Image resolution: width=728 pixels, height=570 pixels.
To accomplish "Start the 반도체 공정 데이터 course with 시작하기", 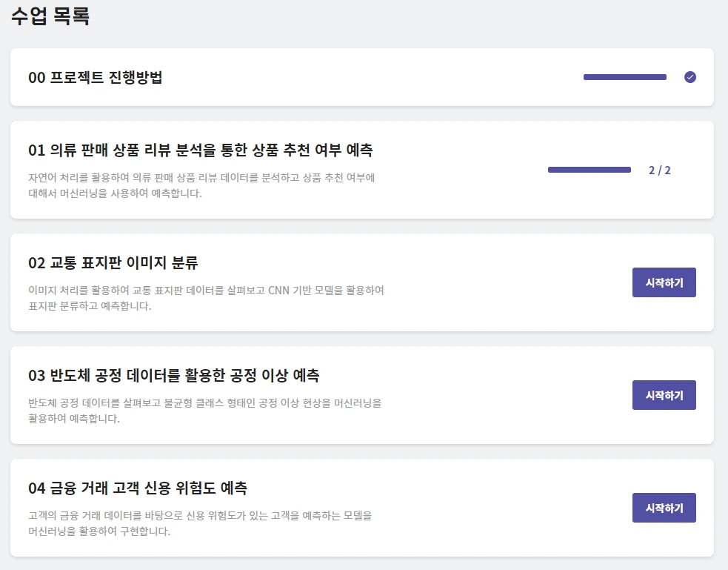I will 664,395.
